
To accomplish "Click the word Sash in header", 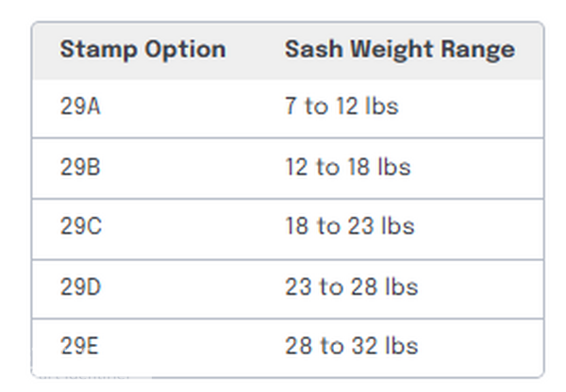I will (x=314, y=49).
